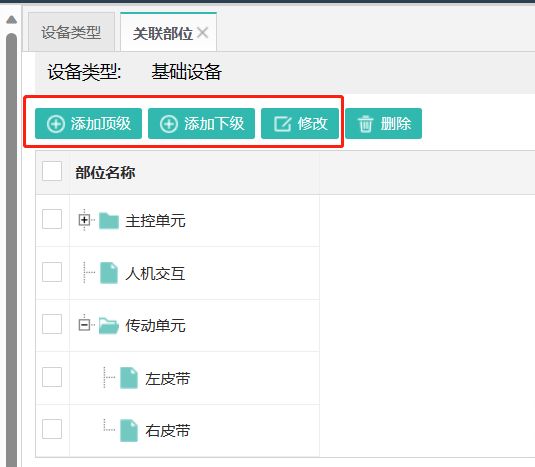Check the box for 右皮带 row
The width and height of the screenshot is (535, 467).
pos(52,429)
